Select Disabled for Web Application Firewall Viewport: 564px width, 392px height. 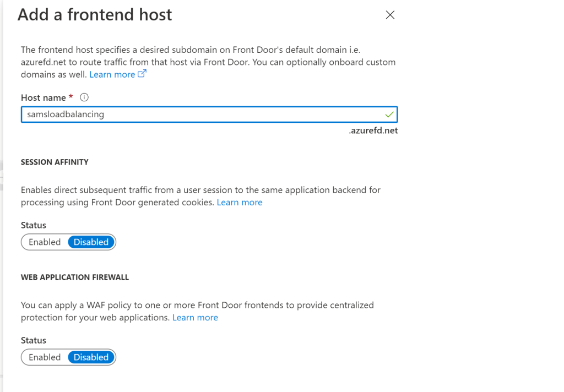click(91, 357)
